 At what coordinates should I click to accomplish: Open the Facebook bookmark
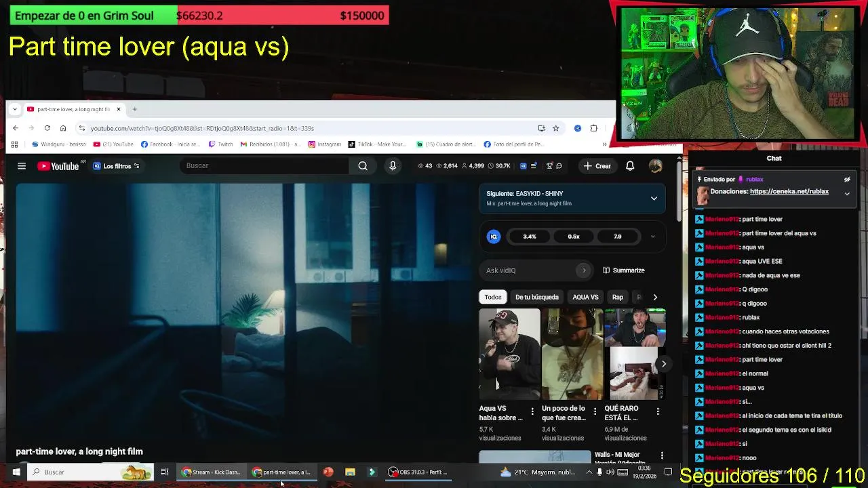170,144
